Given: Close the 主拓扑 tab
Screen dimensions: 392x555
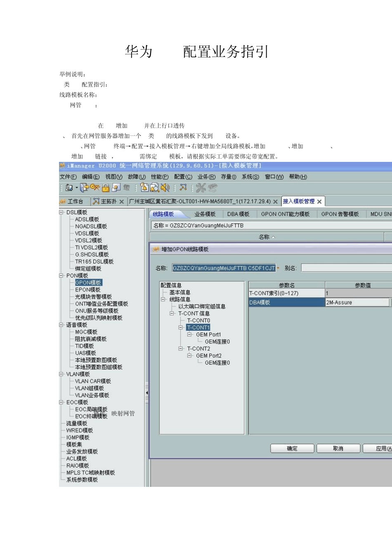Looking at the screenshot, I should coord(122,202).
